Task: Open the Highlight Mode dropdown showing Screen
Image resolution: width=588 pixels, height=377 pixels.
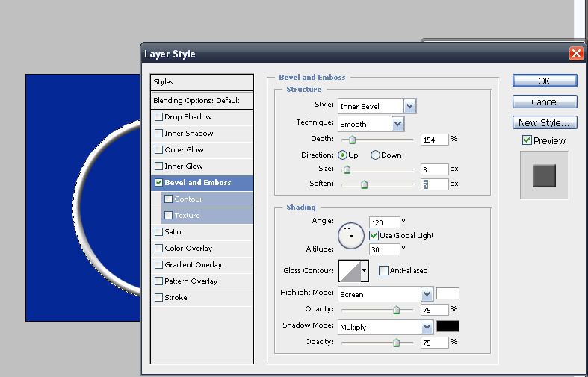Action: [386, 295]
